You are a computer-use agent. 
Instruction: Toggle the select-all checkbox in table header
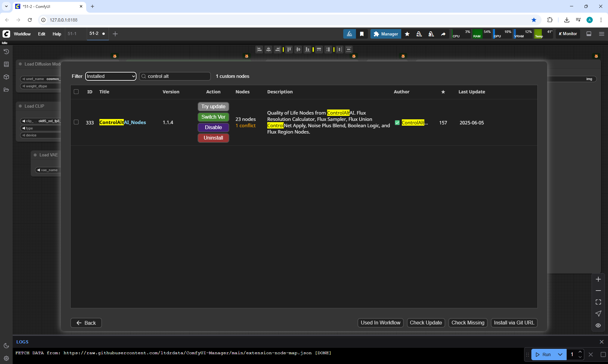coord(76,92)
